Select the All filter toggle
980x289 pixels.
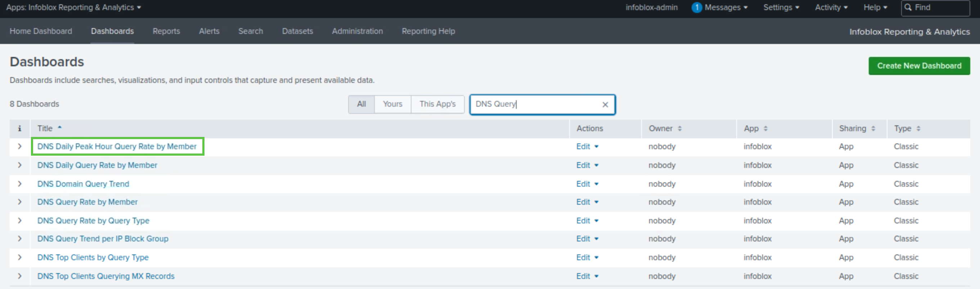[361, 105]
